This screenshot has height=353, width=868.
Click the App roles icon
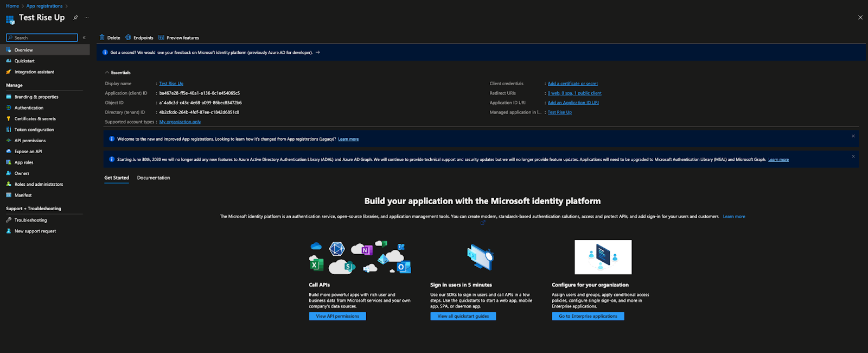click(9, 162)
